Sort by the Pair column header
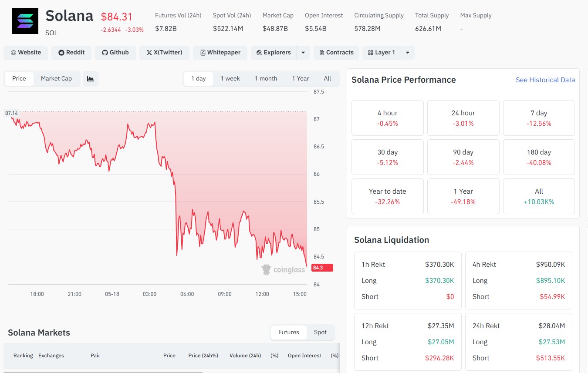The image size is (588, 373). pos(95,356)
